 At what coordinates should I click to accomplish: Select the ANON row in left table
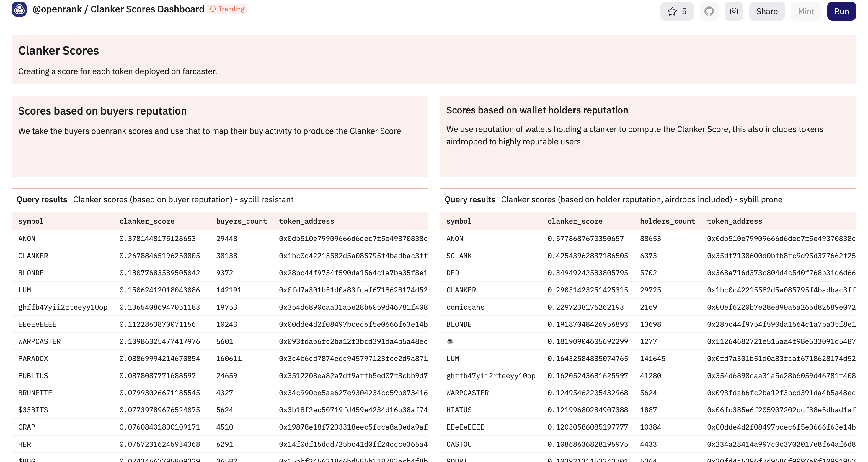click(27, 239)
